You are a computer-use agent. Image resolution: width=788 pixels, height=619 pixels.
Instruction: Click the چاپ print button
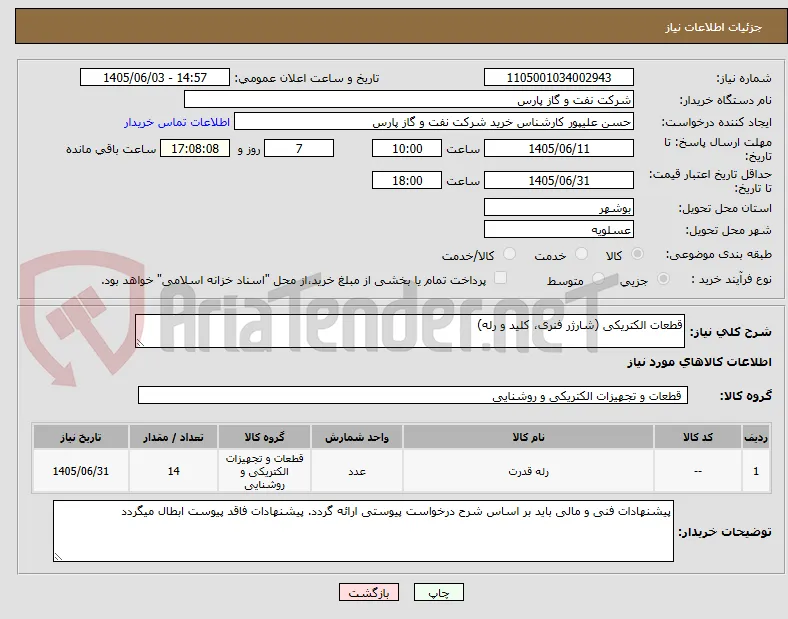coord(439,592)
